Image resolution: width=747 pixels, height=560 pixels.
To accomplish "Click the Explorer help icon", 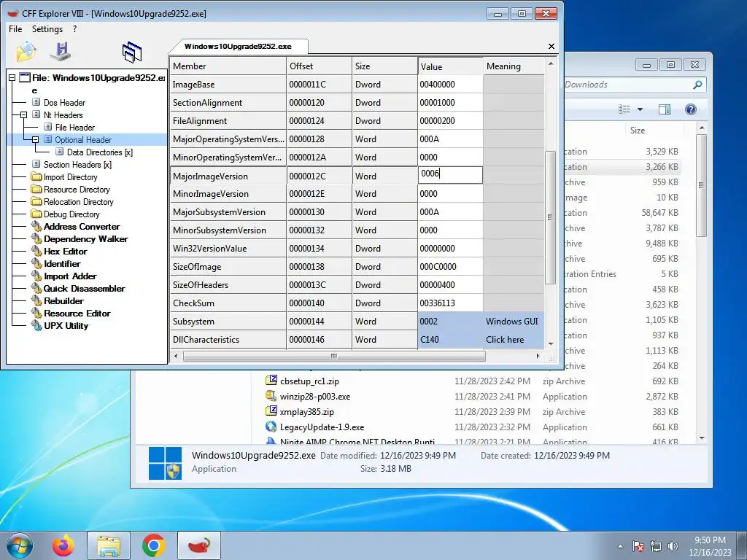I will [690, 109].
